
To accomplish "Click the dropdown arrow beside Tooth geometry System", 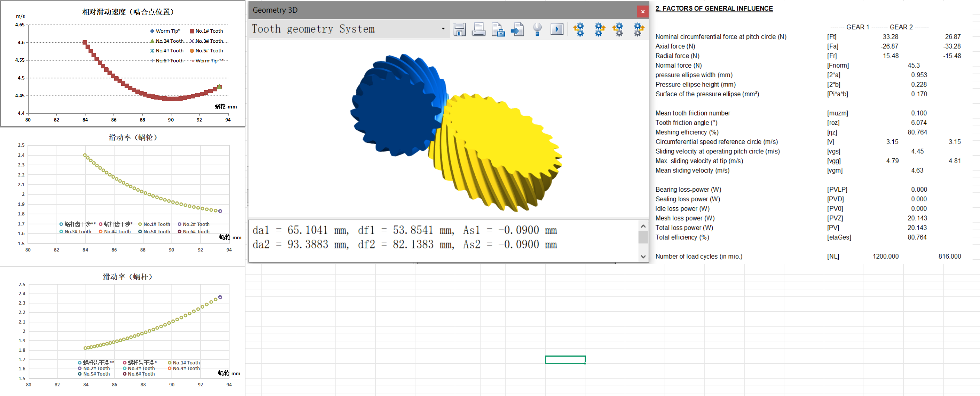I will point(443,29).
